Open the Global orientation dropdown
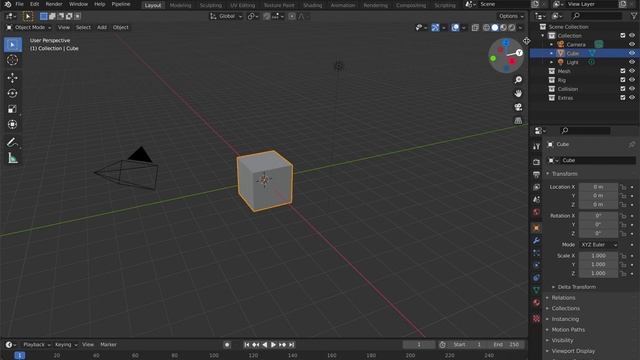This screenshot has width=640, height=360. pos(226,16)
